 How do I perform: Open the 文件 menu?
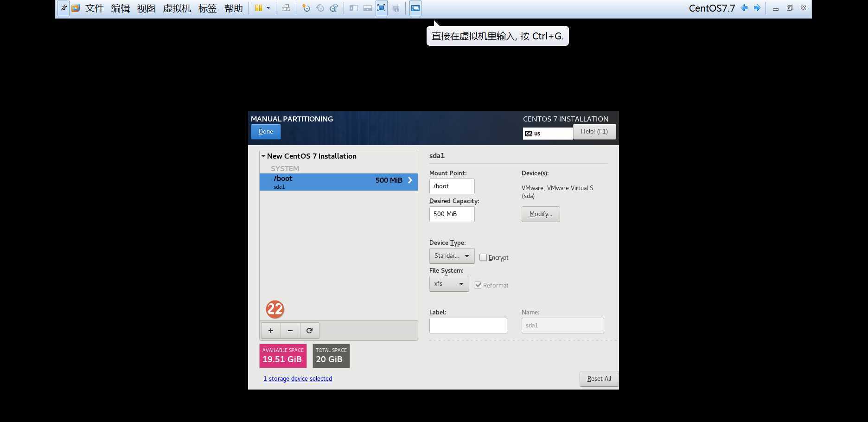[95, 8]
